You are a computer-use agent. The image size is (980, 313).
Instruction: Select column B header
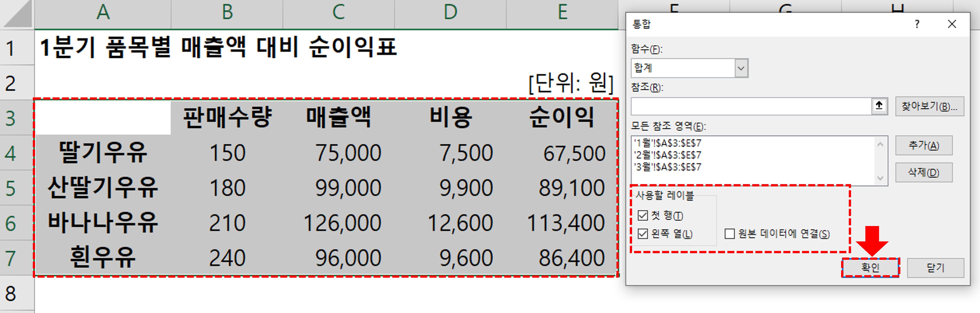coord(227,14)
